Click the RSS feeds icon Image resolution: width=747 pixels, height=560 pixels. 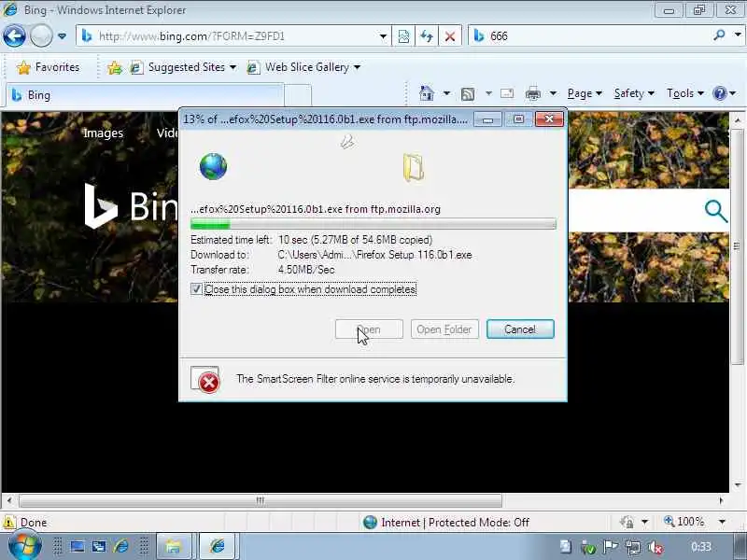click(468, 94)
